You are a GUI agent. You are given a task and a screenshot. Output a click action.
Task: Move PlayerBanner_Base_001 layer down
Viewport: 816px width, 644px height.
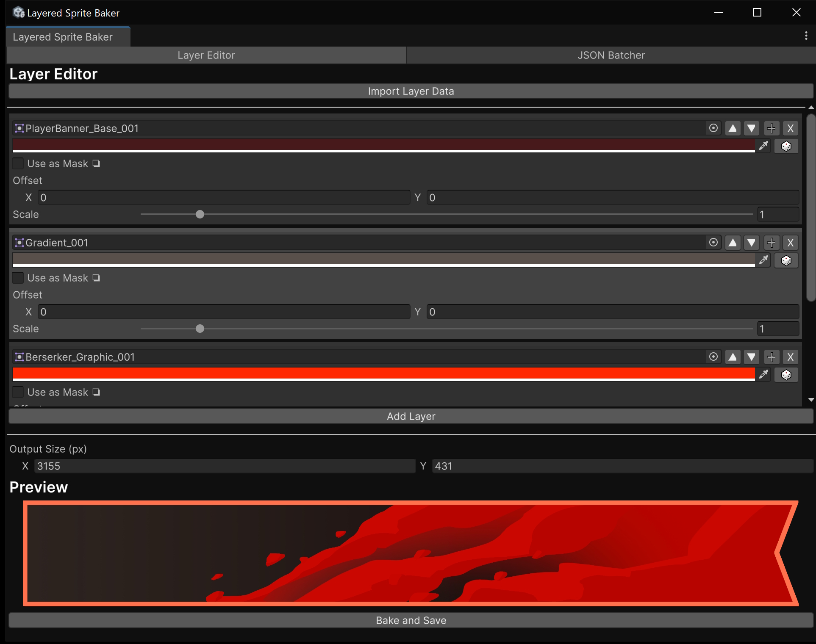[751, 128]
